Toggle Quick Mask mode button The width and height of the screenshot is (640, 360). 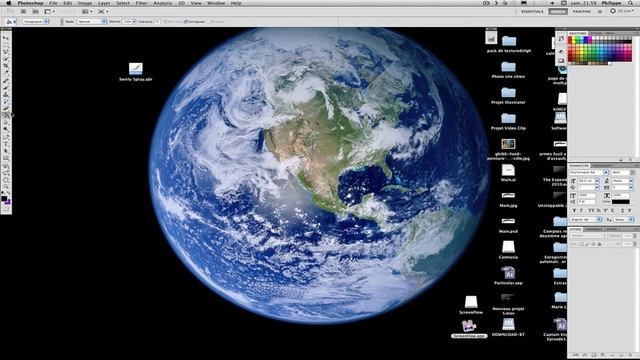(6, 209)
